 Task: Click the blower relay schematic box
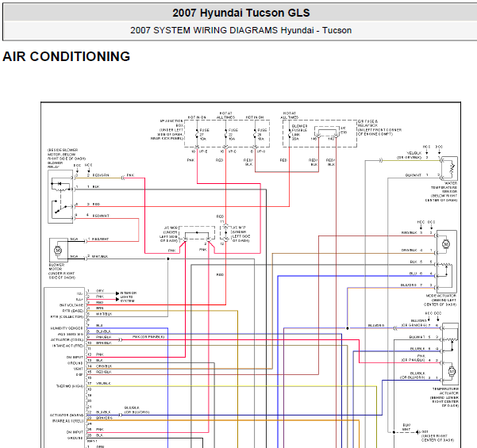coord(60,197)
